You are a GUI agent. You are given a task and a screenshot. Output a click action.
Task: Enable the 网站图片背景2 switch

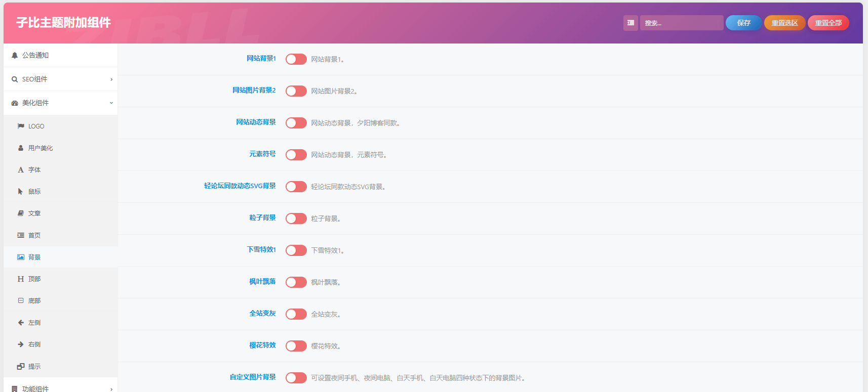(x=296, y=91)
